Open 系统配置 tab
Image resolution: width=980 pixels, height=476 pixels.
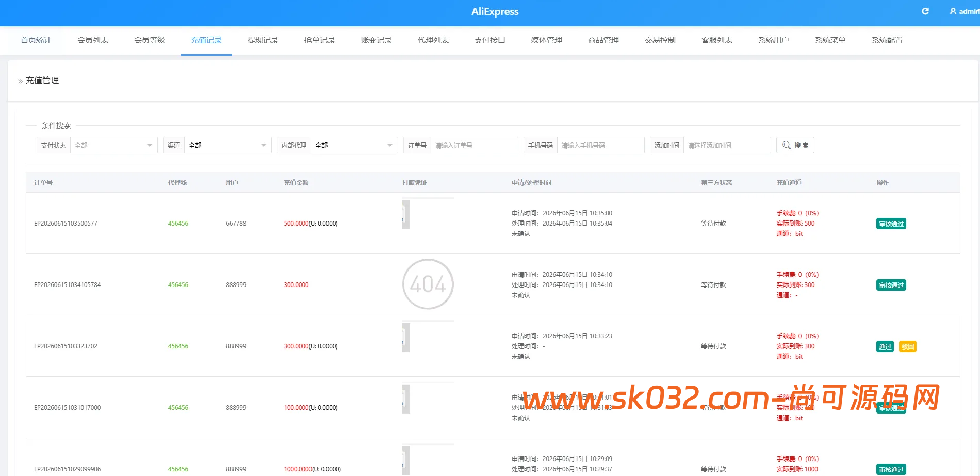click(x=887, y=40)
